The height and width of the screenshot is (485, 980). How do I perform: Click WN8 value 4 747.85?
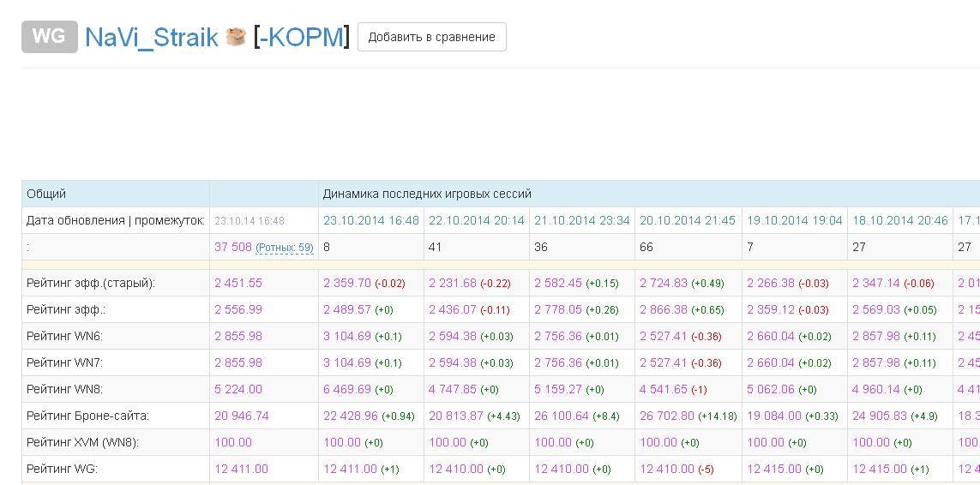point(453,389)
